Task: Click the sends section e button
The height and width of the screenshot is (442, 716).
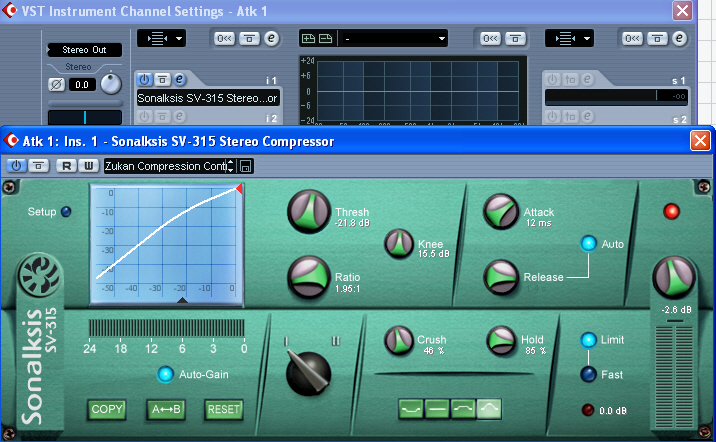Action: [679, 38]
